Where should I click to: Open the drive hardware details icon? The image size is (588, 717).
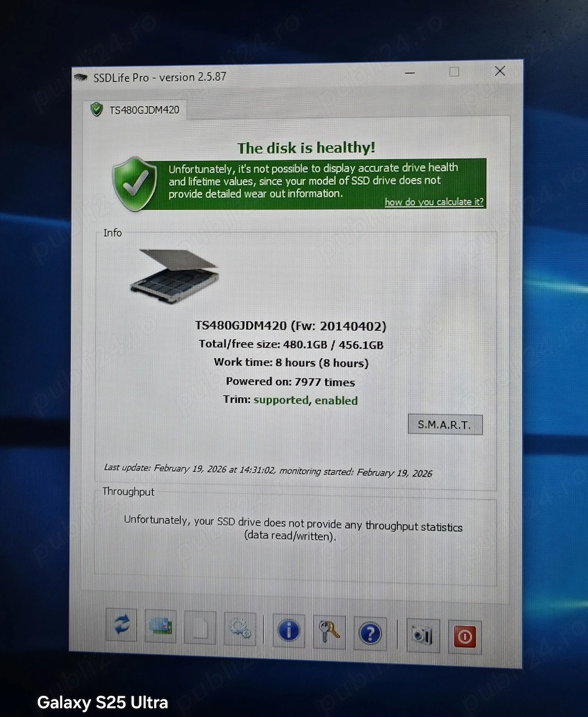159,626
